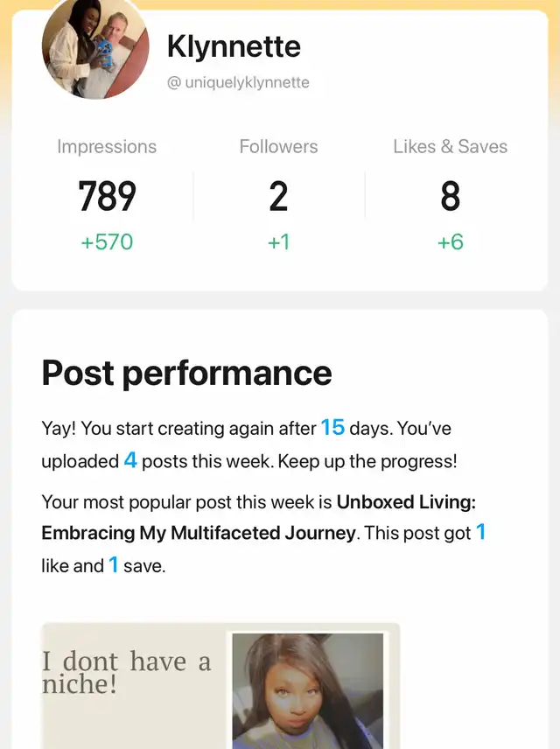View the 2 followers count
The width and height of the screenshot is (560, 749).
click(278, 196)
